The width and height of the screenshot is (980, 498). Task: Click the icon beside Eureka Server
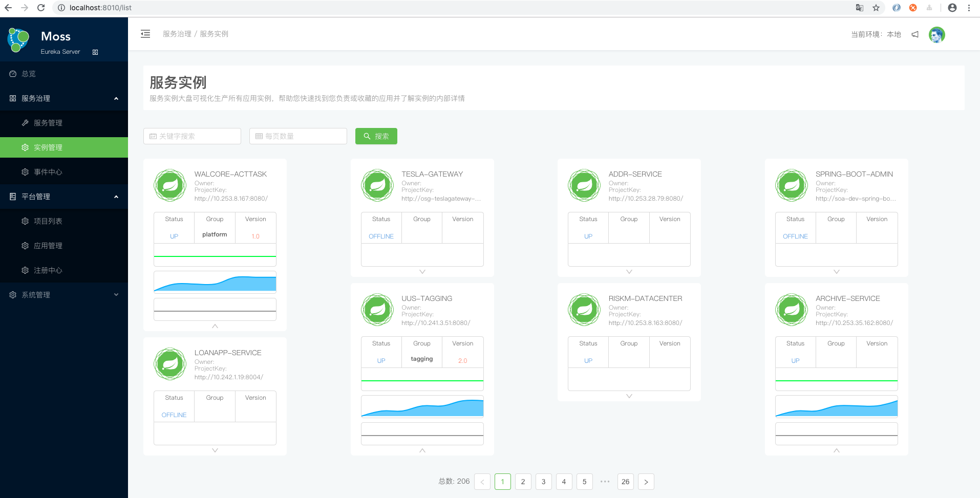pyautogui.click(x=95, y=52)
